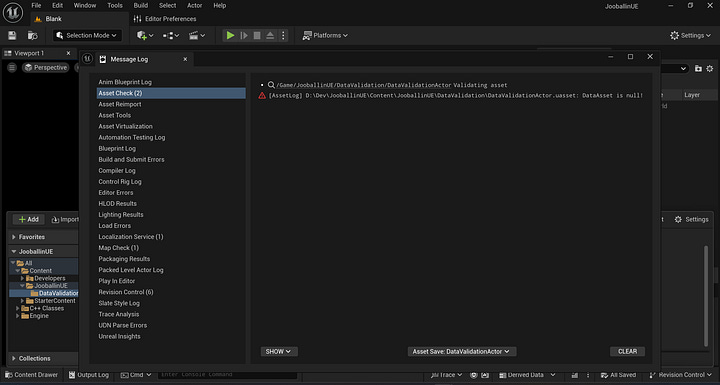
Task: Select Blueprint Log category
Action: click(x=117, y=148)
